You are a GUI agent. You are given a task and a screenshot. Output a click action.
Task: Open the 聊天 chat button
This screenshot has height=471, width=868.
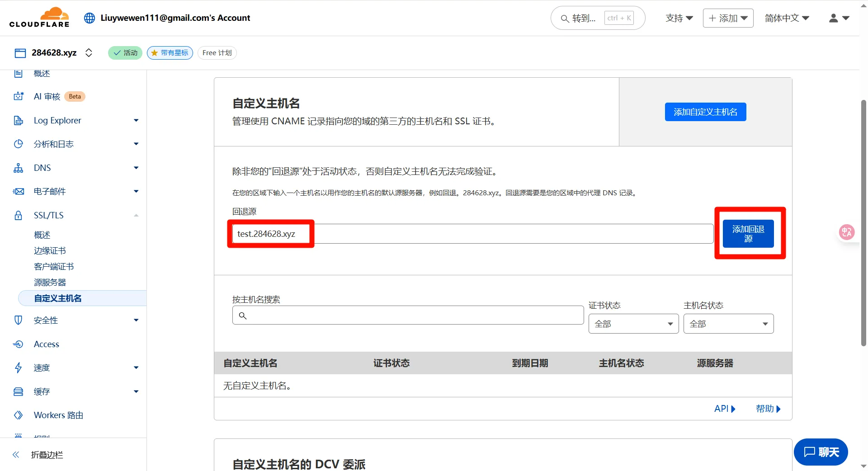pyautogui.click(x=821, y=452)
